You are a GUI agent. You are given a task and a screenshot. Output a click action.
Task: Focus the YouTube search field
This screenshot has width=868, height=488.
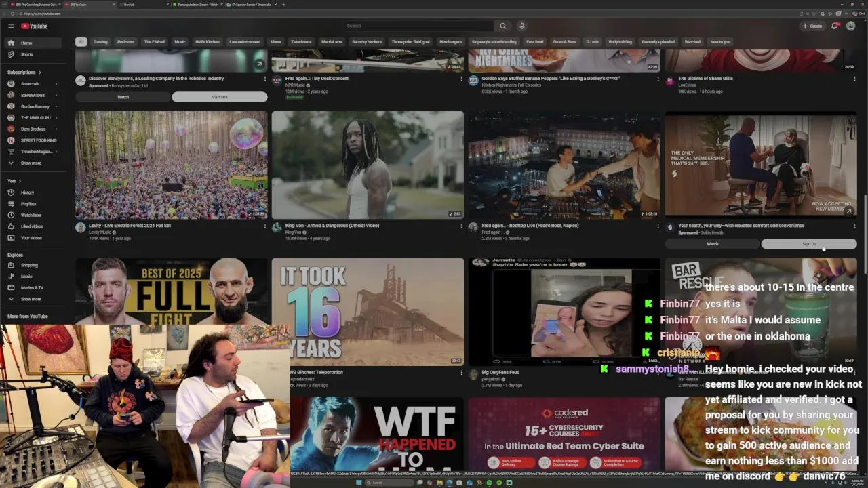(417, 26)
